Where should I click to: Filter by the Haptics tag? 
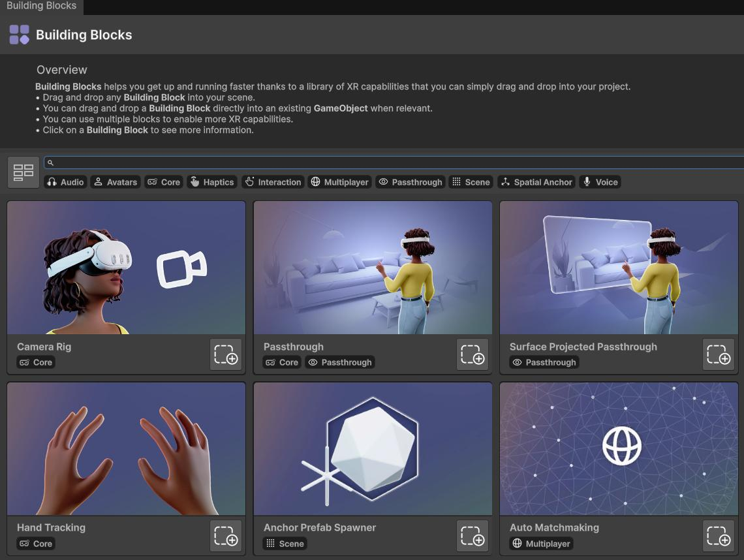point(212,182)
